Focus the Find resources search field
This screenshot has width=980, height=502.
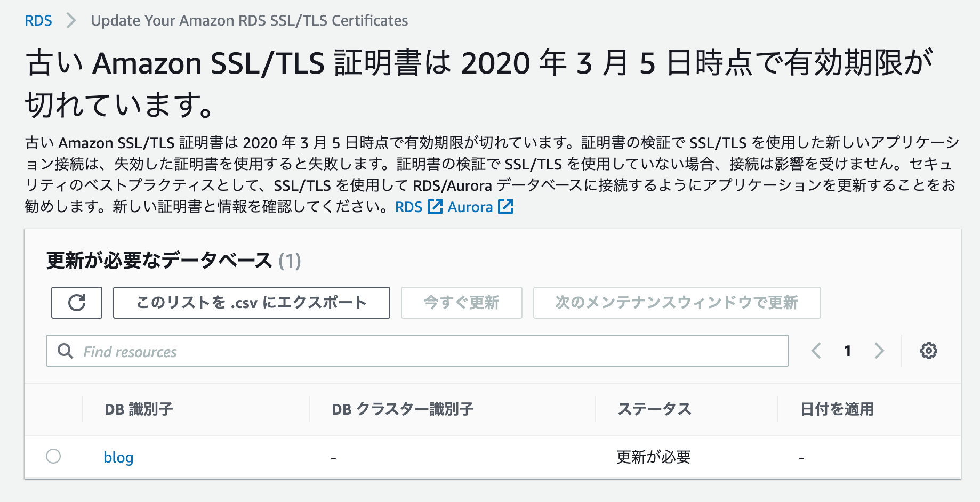click(417, 351)
